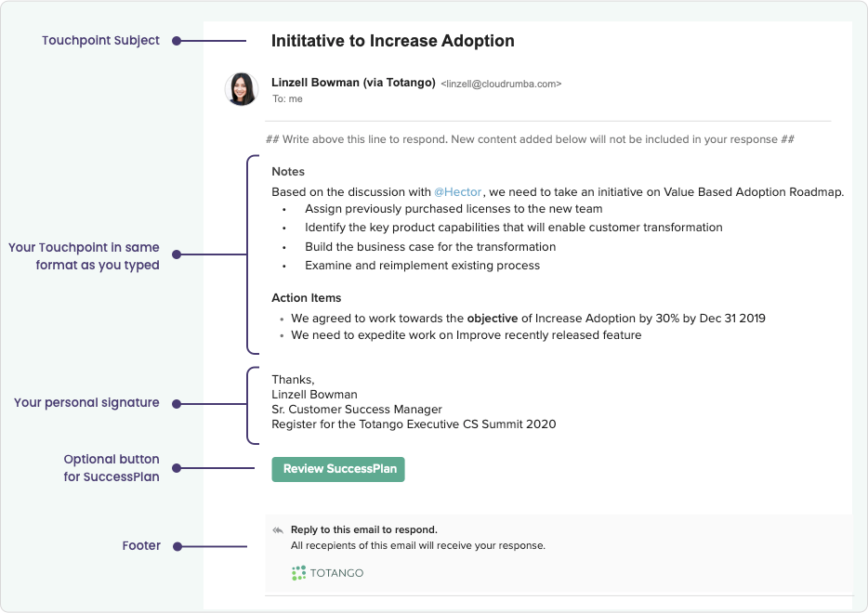
Task: Click 'Reply to this email to respond.'
Action: [x=363, y=530]
